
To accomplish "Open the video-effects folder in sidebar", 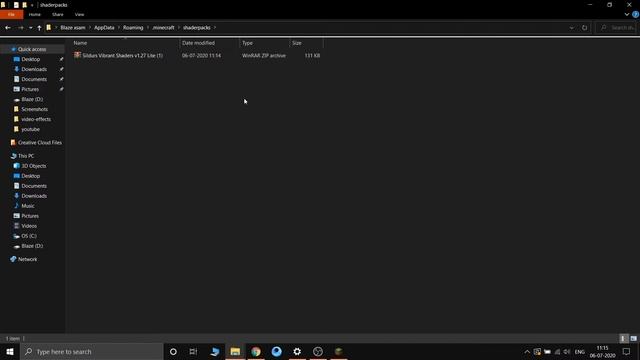I will coord(36,119).
